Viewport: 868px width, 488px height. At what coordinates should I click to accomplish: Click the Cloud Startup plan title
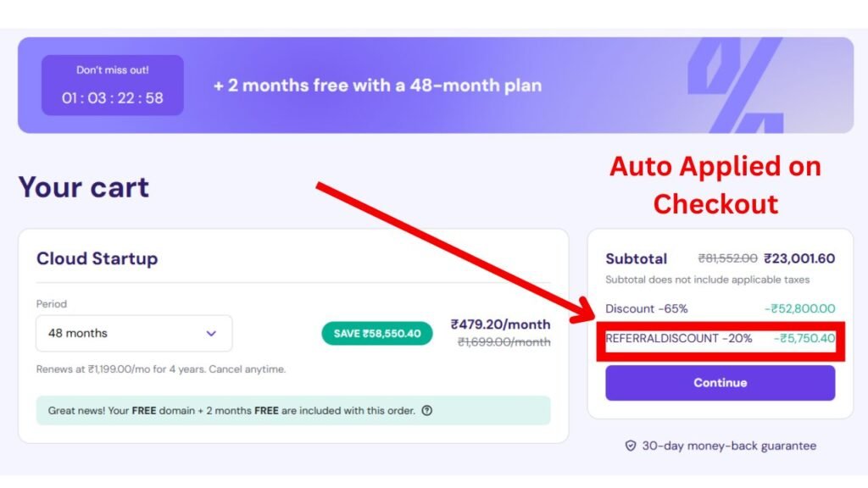tap(97, 258)
